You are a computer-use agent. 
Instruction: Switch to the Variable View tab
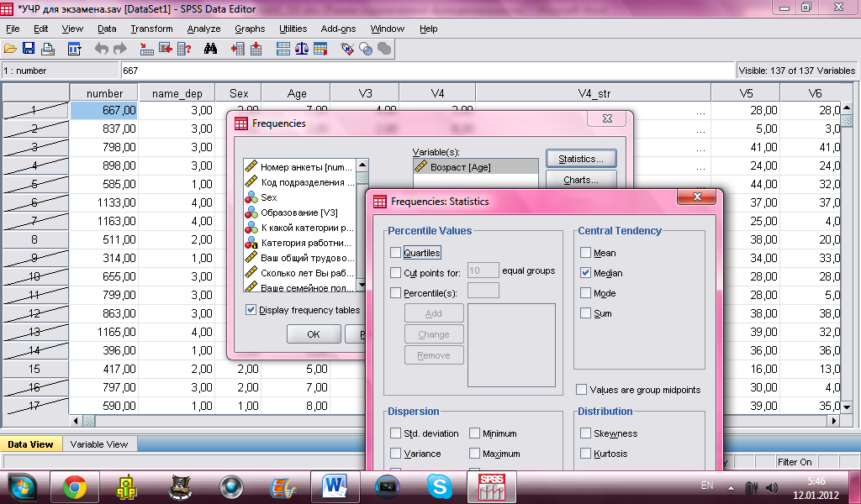pos(99,444)
